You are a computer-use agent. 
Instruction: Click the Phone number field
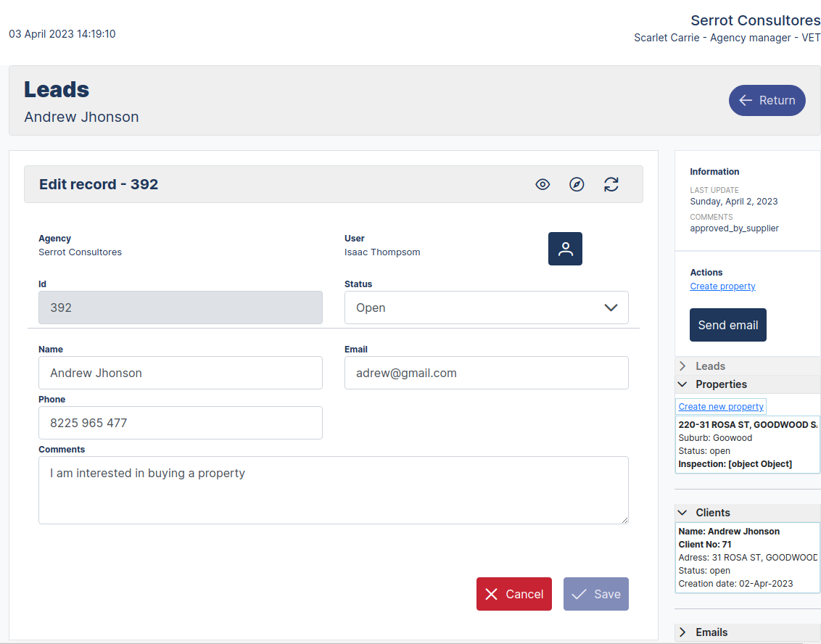pos(180,423)
